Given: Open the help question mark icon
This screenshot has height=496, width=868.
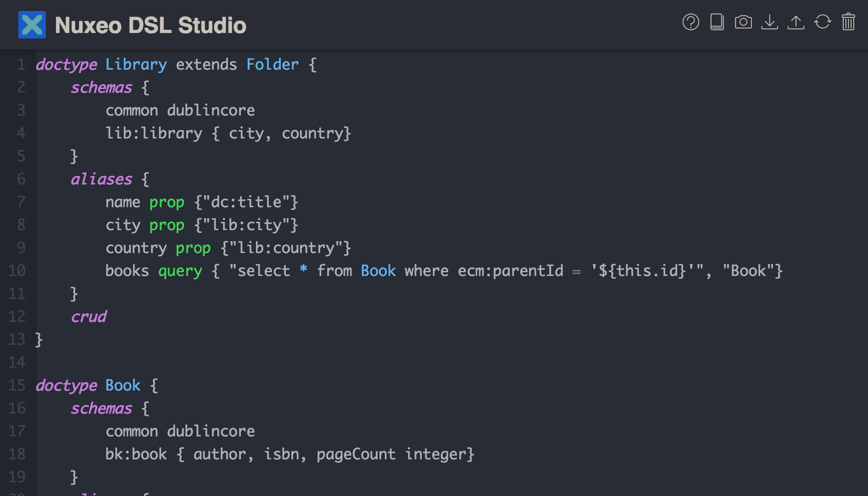Looking at the screenshot, I should (690, 22).
